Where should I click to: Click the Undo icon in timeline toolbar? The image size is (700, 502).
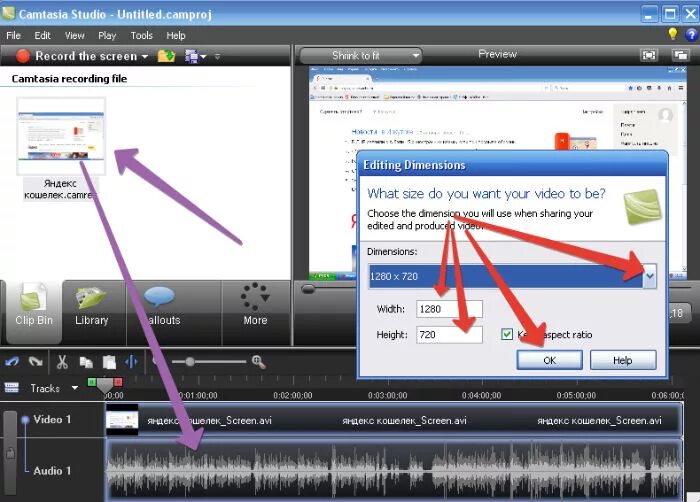point(12,361)
